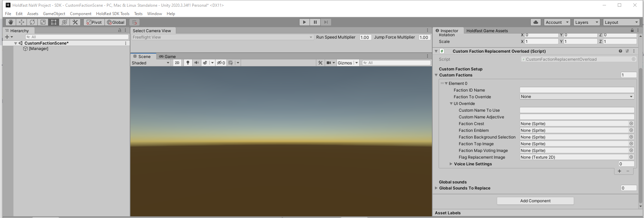This screenshot has width=644, height=218.
Task: Toggle scene lighting with the lightbulb
Action: [x=188, y=63]
